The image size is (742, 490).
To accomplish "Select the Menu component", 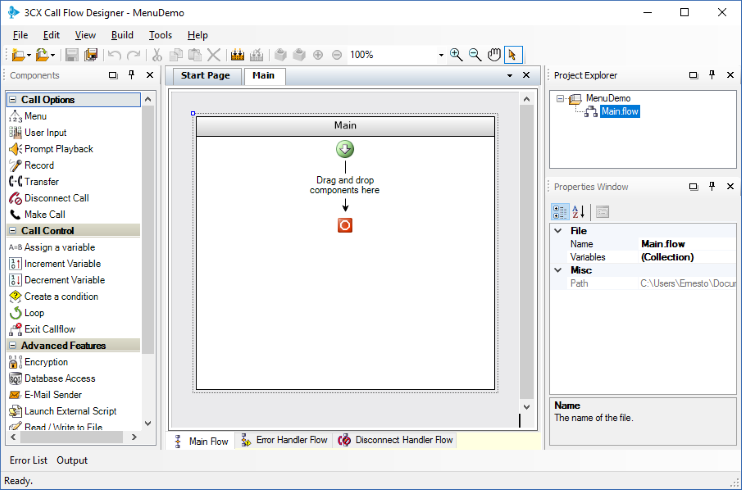I will pos(28,116).
